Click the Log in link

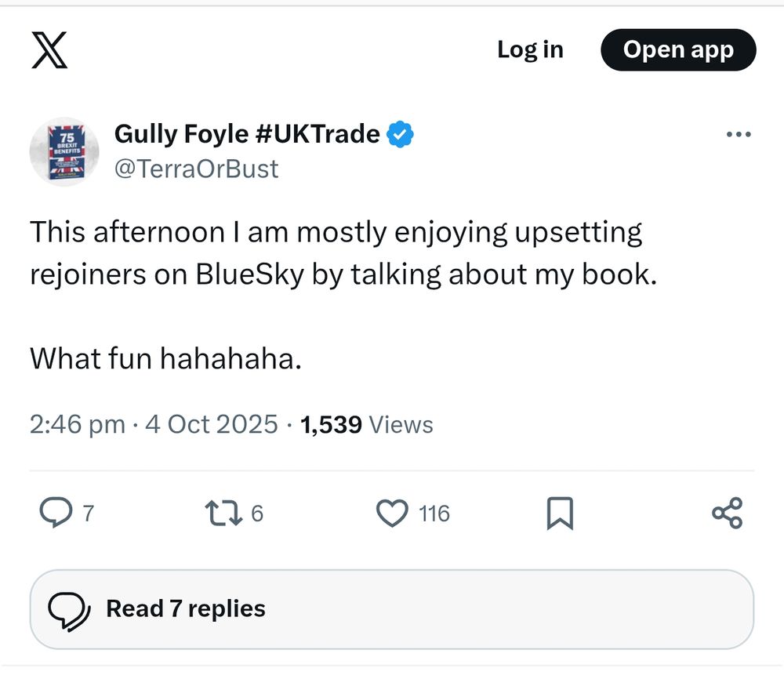pos(530,49)
